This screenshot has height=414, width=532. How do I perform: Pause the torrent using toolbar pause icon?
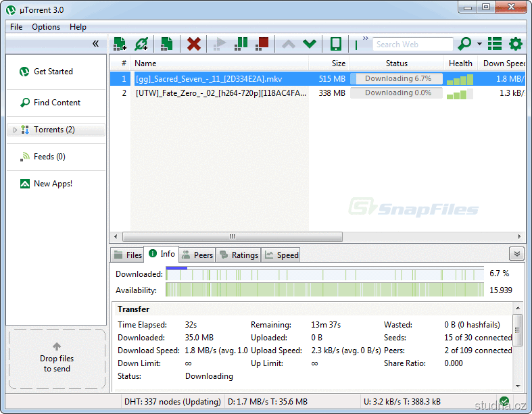pos(241,44)
